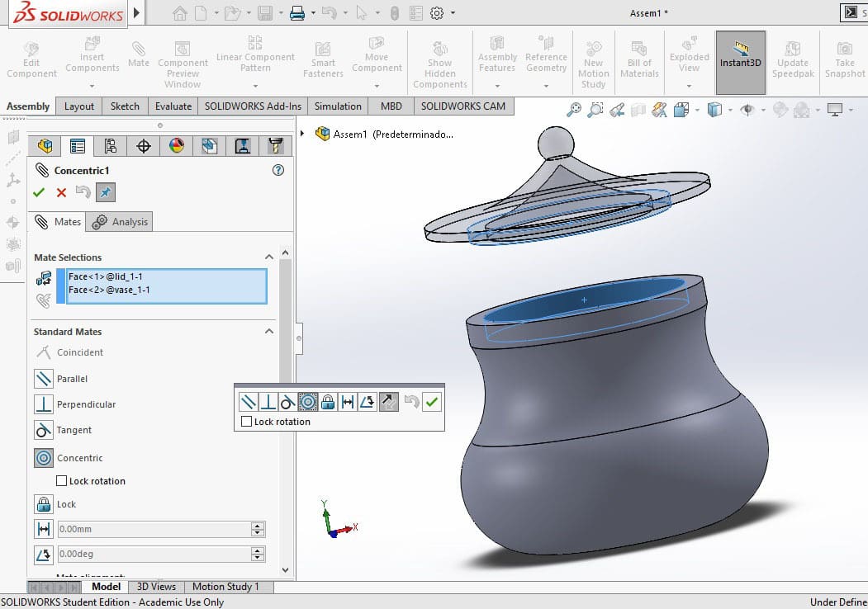Switch to the Evaluate tab

(173, 106)
